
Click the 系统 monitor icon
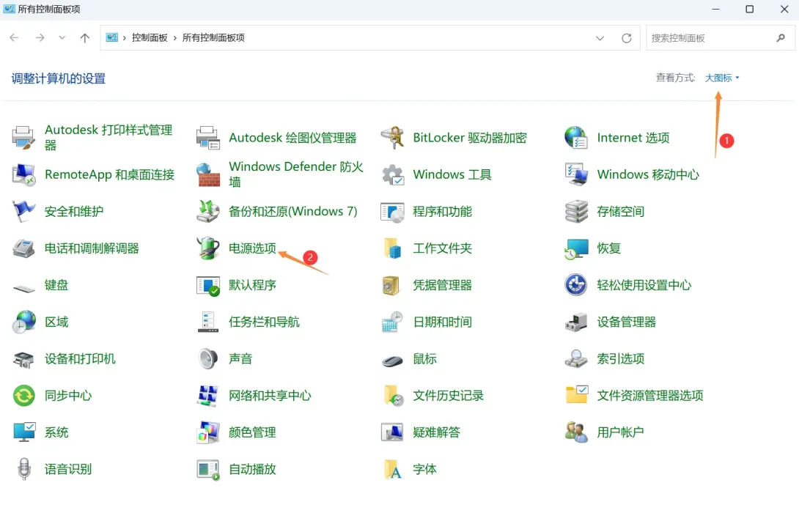pos(23,432)
